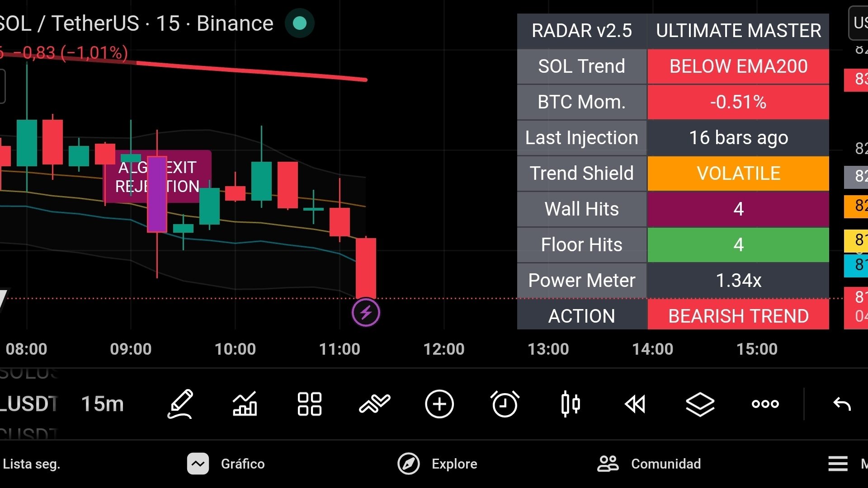Change the 15m timeframe interval
Screen dimensions: 868x488
click(x=103, y=404)
